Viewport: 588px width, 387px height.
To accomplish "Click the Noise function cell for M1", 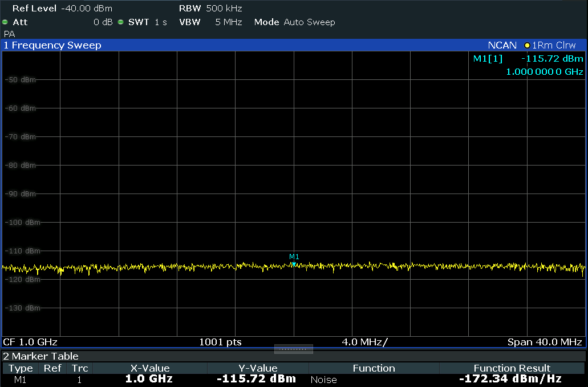I will coord(324,380).
